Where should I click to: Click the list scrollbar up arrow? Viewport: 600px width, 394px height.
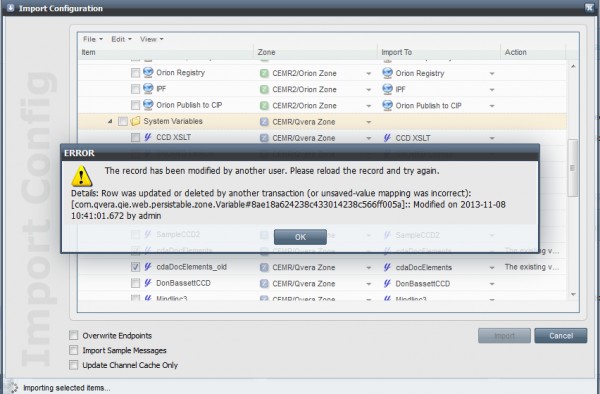(573, 67)
